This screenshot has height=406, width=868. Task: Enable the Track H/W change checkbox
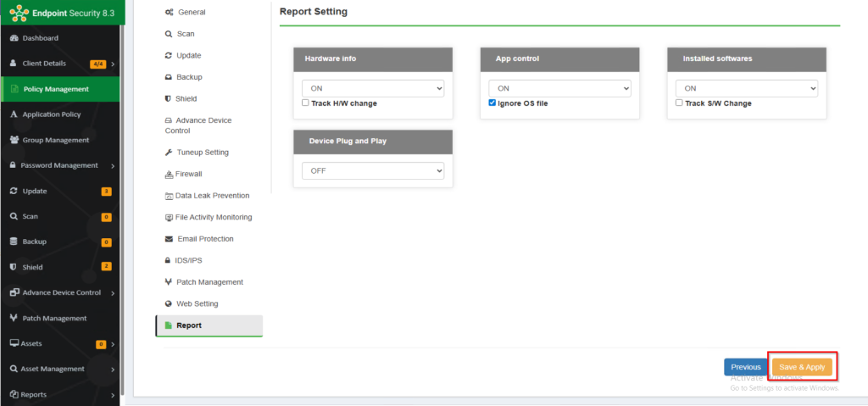pyautogui.click(x=306, y=103)
